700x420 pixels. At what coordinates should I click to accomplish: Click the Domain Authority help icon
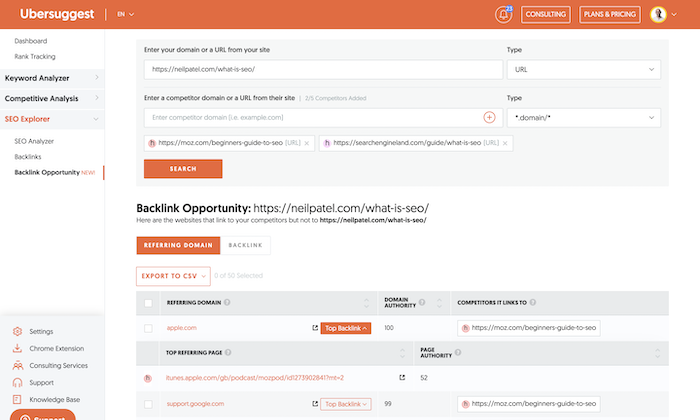pos(422,302)
